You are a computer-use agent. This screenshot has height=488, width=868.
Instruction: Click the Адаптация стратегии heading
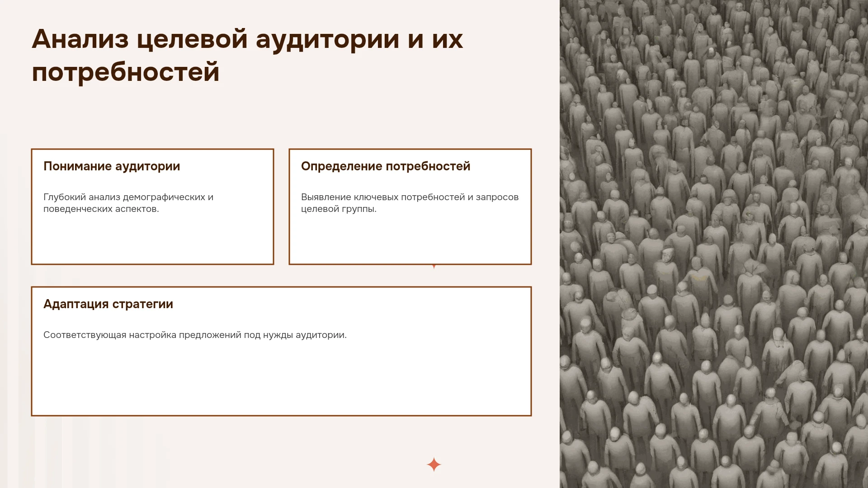(x=108, y=304)
